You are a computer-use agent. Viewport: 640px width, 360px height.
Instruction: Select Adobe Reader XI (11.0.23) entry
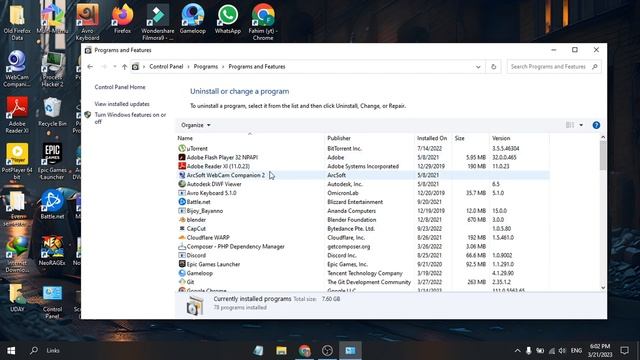pyautogui.click(x=363, y=167)
